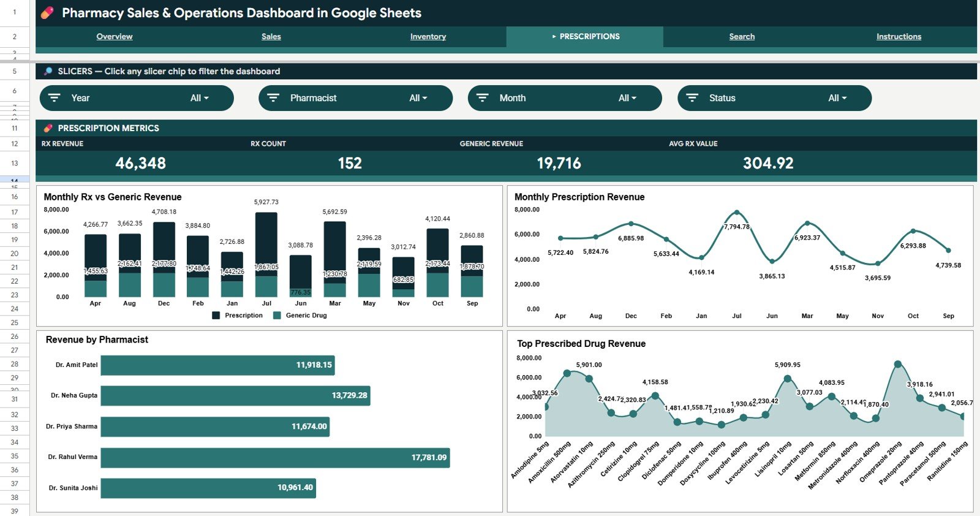The height and width of the screenshot is (516, 980).
Task: Expand the Year All dropdown
Action: click(200, 98)
